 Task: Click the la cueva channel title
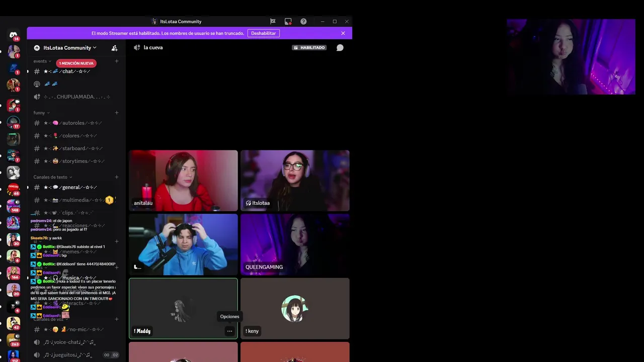click(x=153, y=48)
